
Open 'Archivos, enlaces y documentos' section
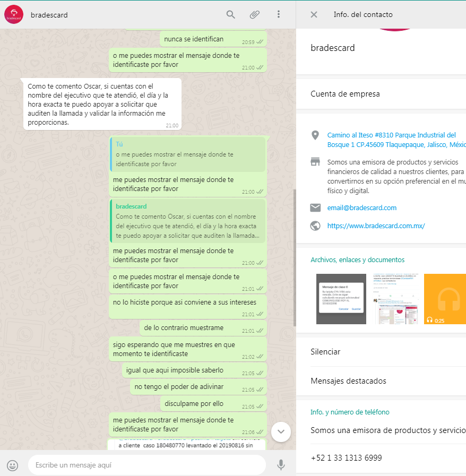tap(357, 260)
